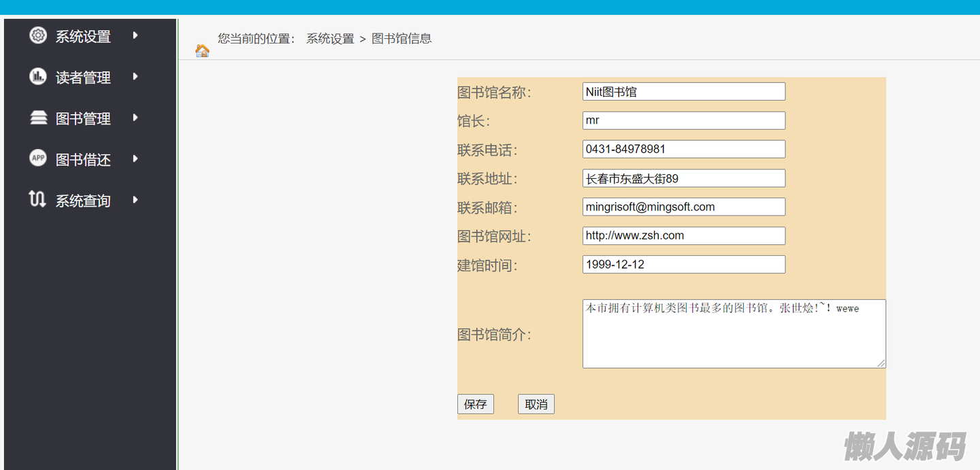
Task: Click the home icon in breadcrumb
Action: pos(202,50)
